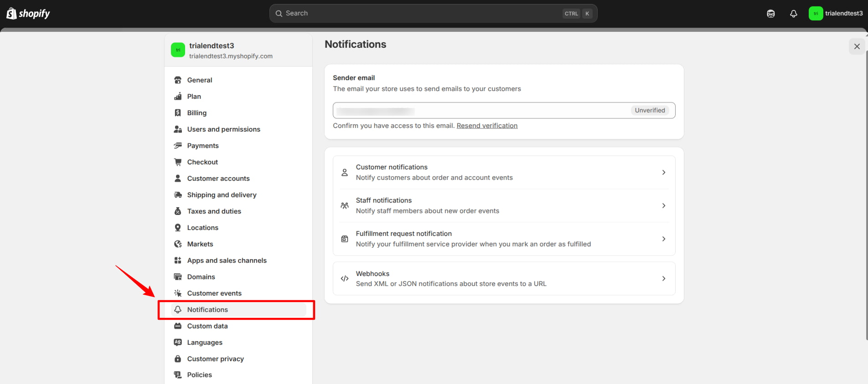Open Apps and sales channels settings
Image resolution: width=868 pixels, height=384 pixels.
pos(227,261)
